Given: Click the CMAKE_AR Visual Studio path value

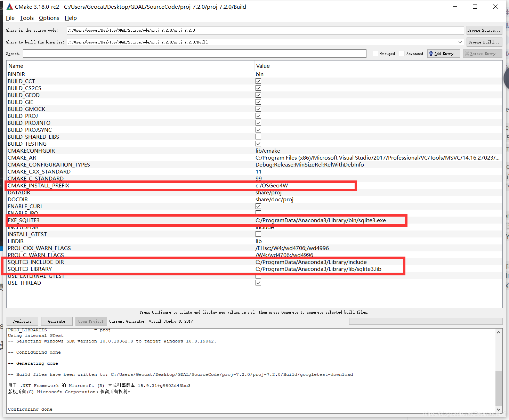Looking at the screenshot, I should click(x=378, y=157).
